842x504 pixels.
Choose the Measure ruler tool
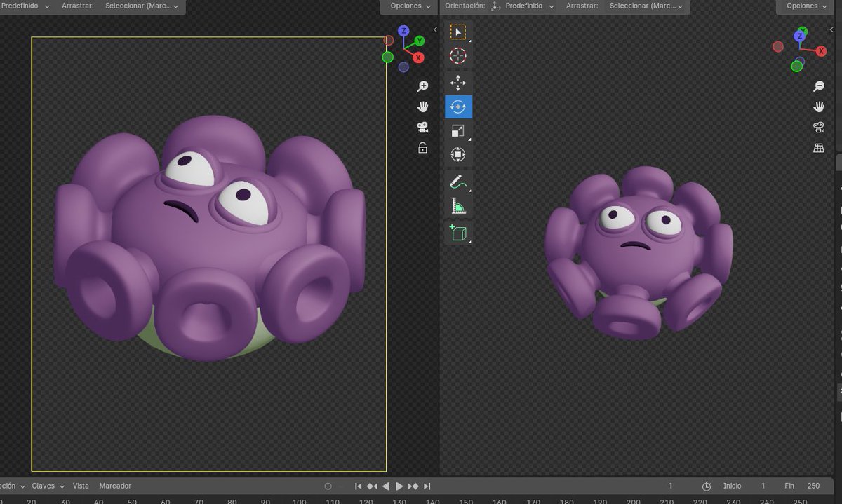[x=457, y=206]
